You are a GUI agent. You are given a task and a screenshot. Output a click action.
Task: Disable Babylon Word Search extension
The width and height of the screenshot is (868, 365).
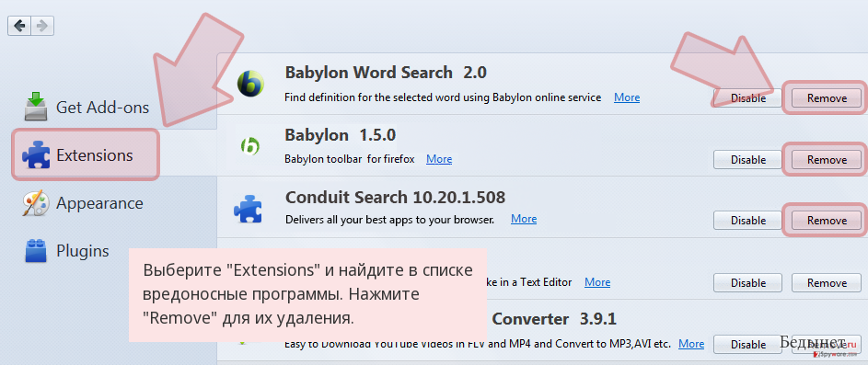(747, 97)
